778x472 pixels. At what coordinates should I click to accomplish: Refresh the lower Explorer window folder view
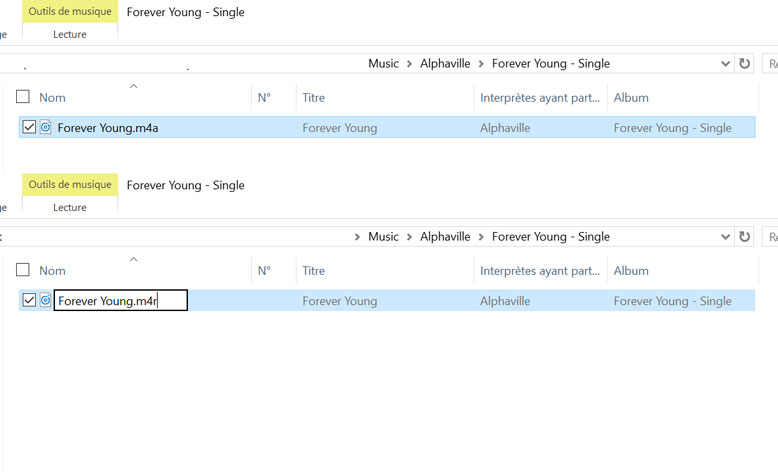[x=744, y=237]
